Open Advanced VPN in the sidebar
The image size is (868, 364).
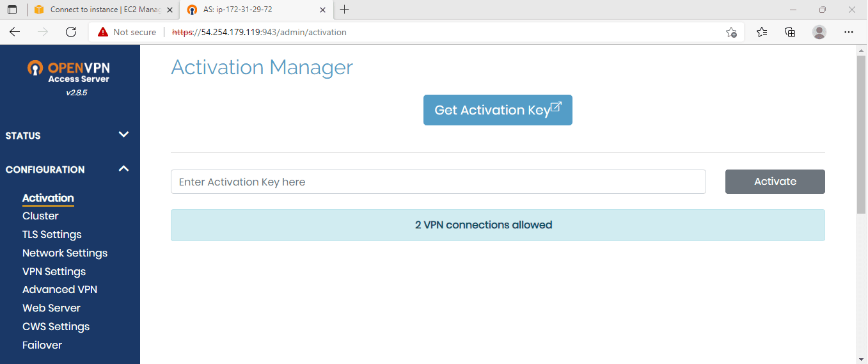click(59, 290)
